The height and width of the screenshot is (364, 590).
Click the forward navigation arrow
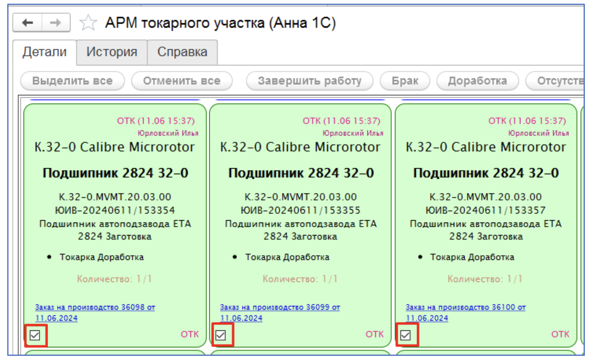tap(56, 23)
